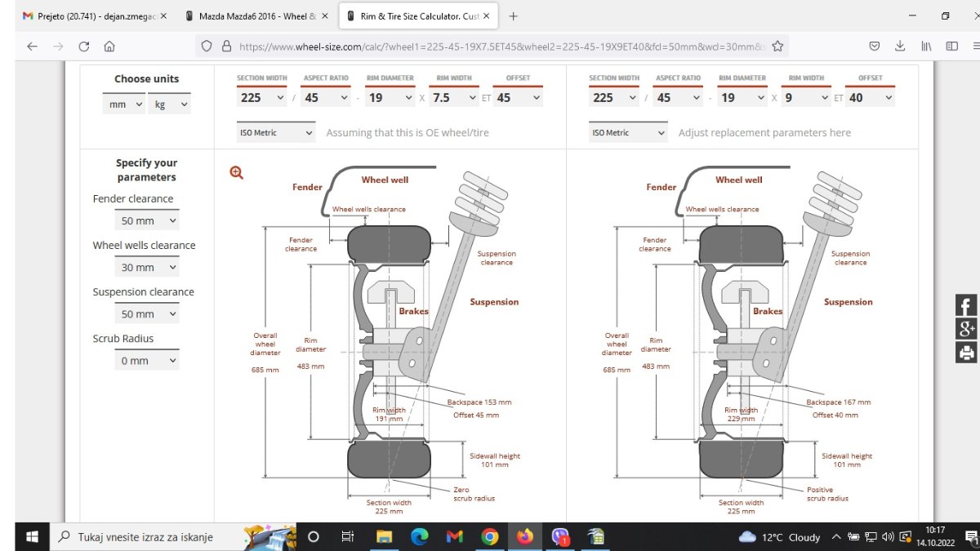980x551 pixels.
Task: Open second wheel rim diameter 19 dropdown
Action: pos(742,97)
